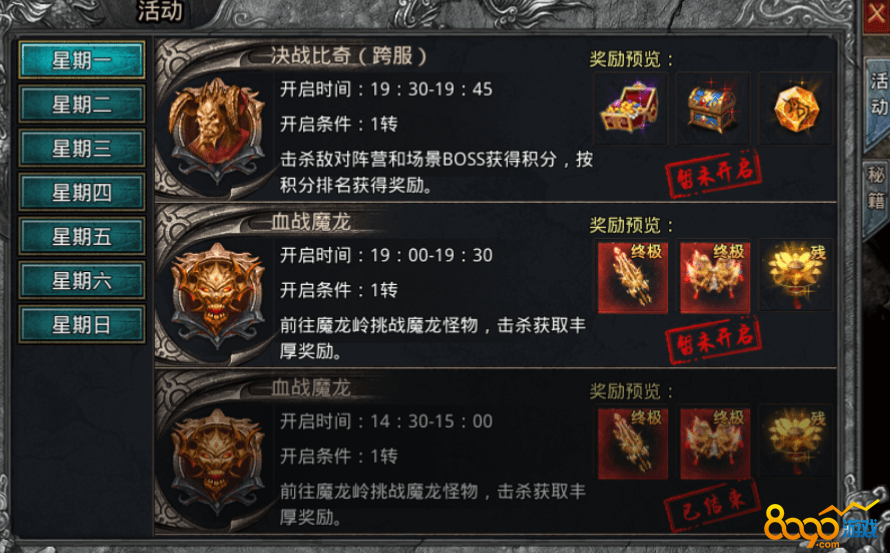View 星期六 events
890x553 pixels.
[x=82, y=280]
